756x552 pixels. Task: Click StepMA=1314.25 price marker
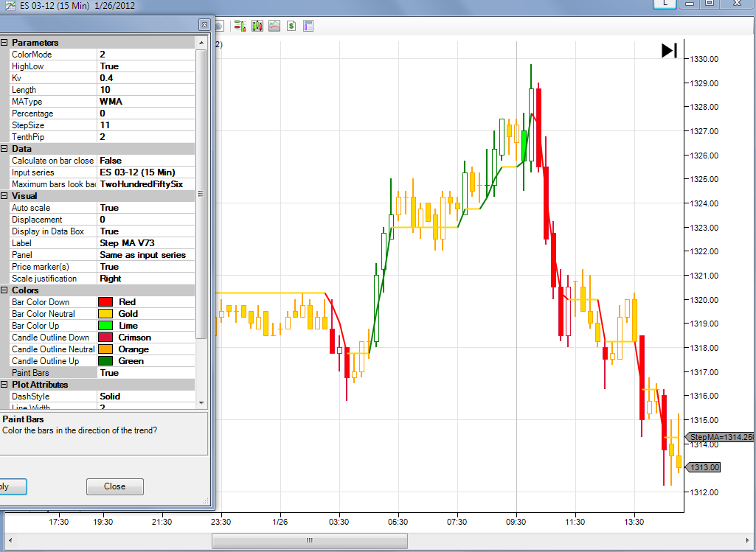[x=721, y=437]
